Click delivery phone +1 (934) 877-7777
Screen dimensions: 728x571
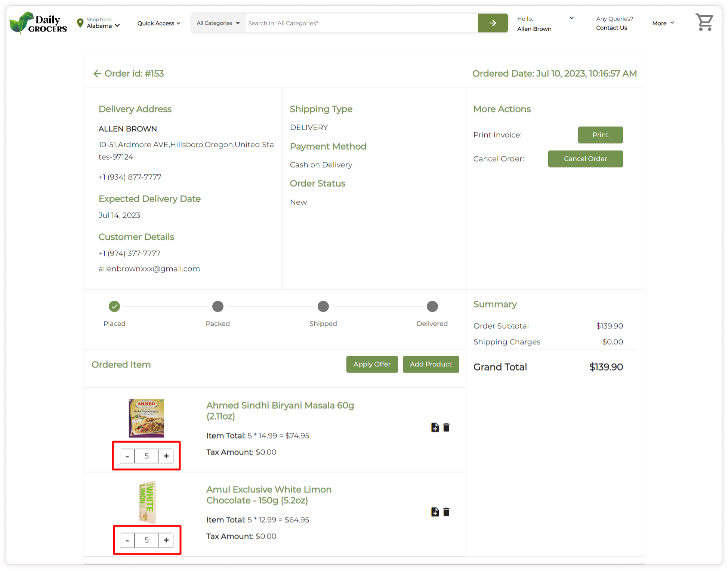(x=130, y=177)
